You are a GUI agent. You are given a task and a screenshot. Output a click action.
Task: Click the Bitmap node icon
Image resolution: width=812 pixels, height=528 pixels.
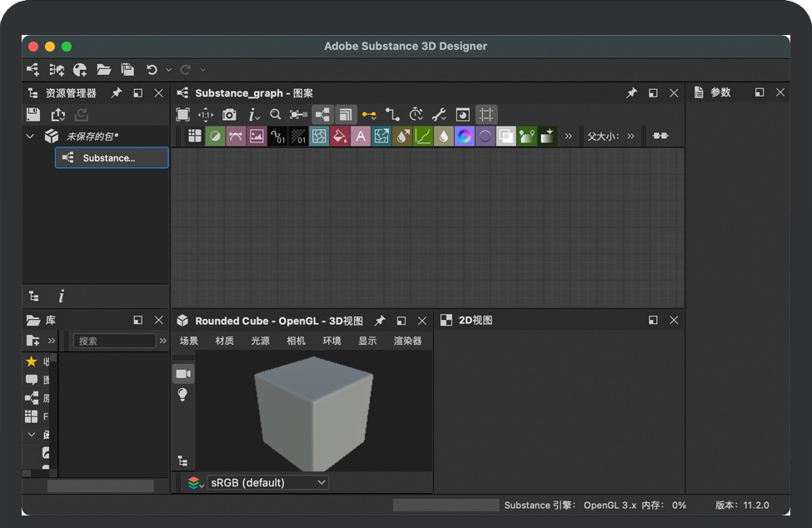coord(257,136)
